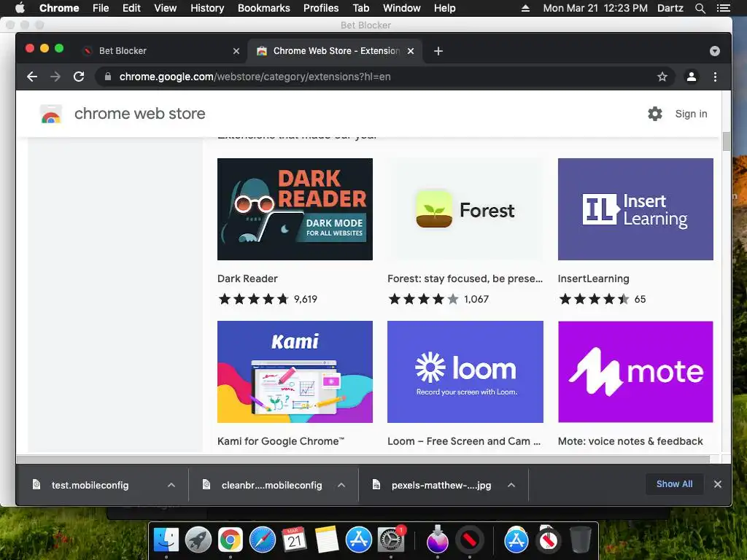Open the Window menu
The width and height of the screenshot is (747, 560).
(402, 8)
